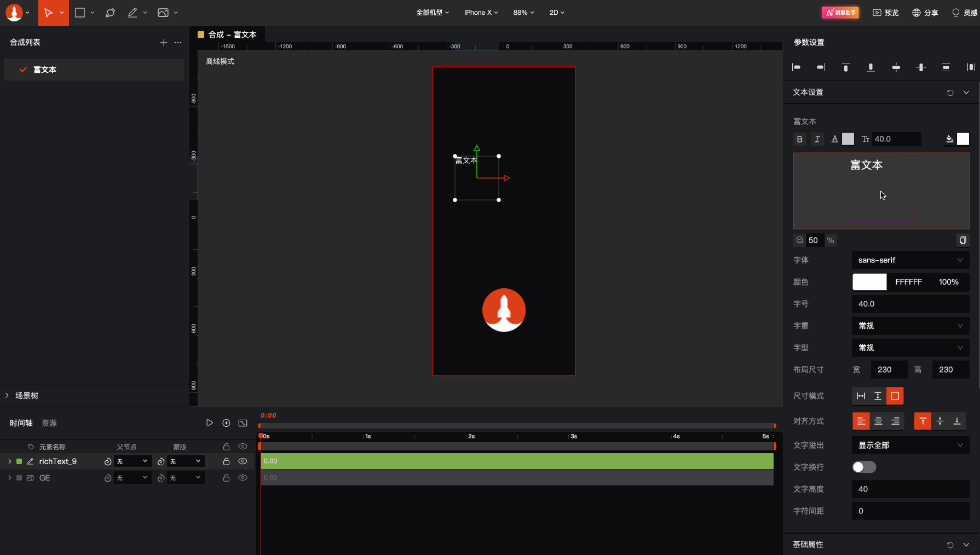This screenshot has height=555, width=980.
Task: Open the 创意助手 AI assistant
Action: [x=840, y=13]
